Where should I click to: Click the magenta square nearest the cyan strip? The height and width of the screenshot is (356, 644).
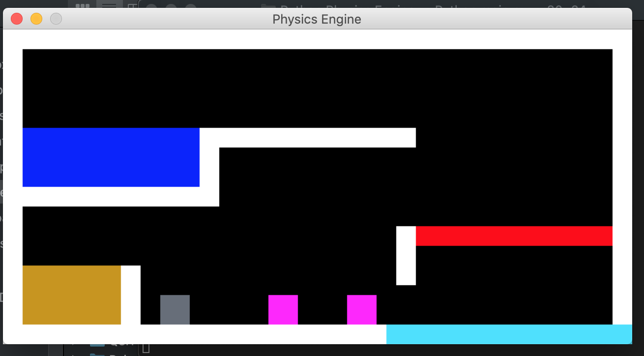[x=362, y=310]
